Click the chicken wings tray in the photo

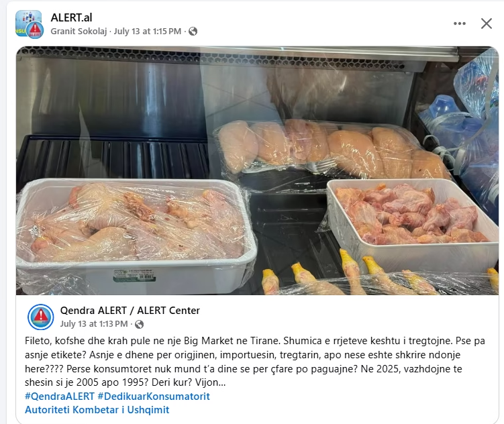click(x=412, y=222)
